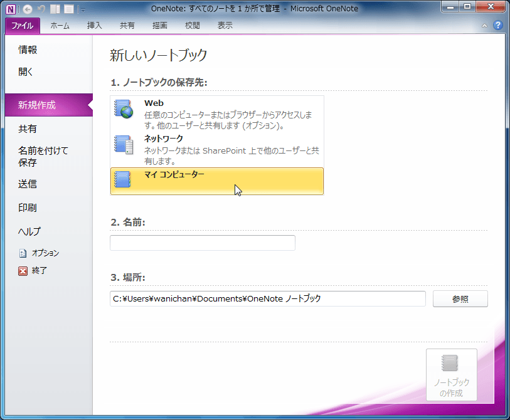Click the OneNote application icon in title bar
This screenshot has height=420, width=510.
pyautogui.click(x=11, y=9)
